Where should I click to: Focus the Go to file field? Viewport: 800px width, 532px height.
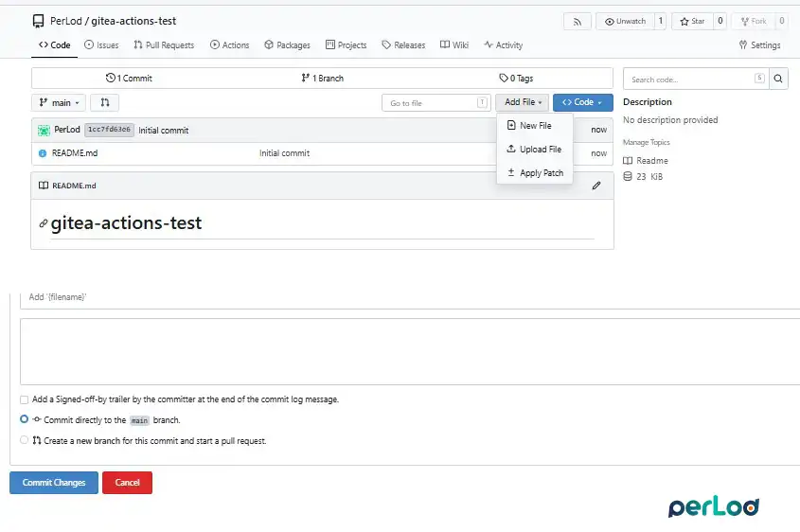coord(436,102)
